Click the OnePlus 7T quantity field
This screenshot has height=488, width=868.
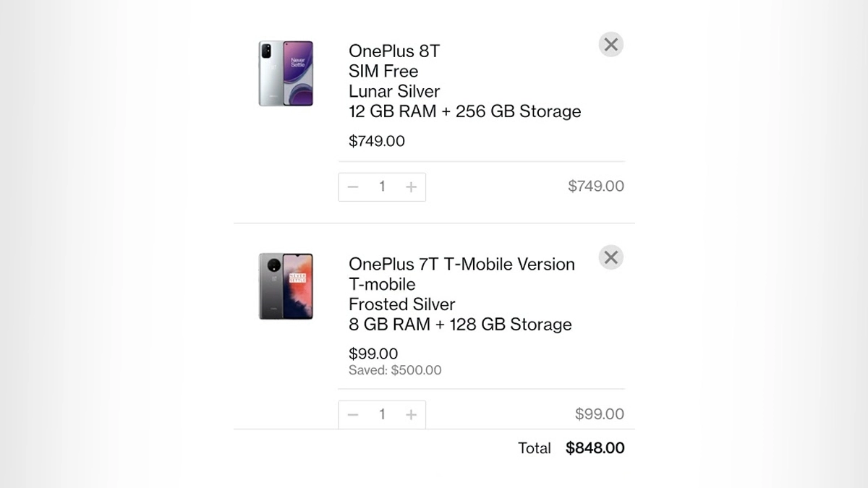tap(382, 415)
